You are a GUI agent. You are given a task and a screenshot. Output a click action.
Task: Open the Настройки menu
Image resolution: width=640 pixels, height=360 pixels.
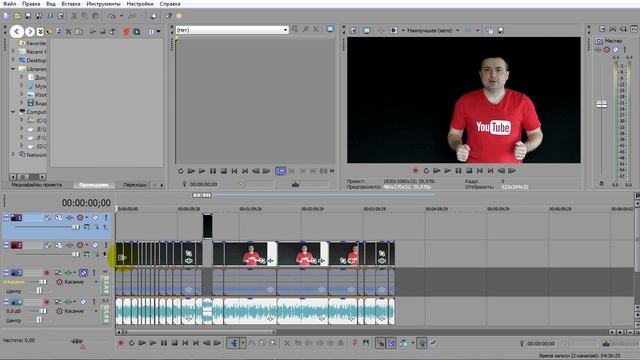140,4
